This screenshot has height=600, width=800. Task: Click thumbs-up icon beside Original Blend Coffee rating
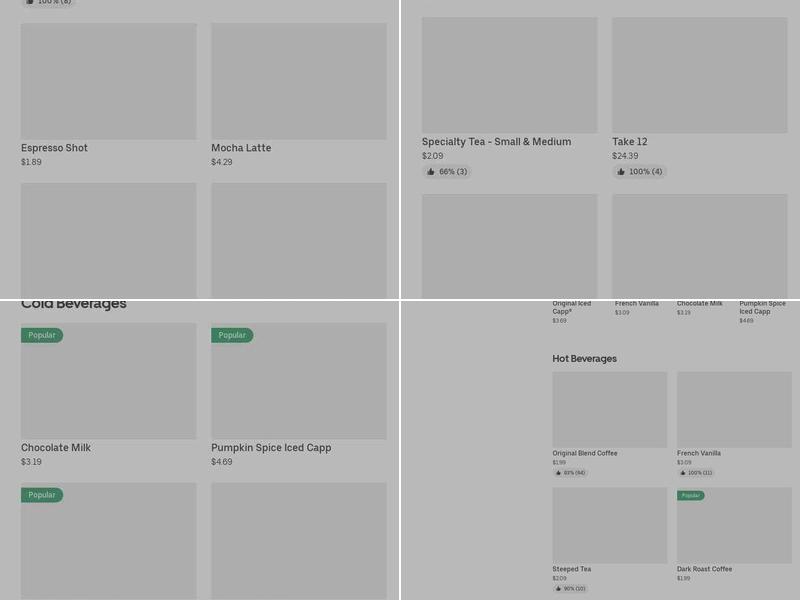coord(558,473)
